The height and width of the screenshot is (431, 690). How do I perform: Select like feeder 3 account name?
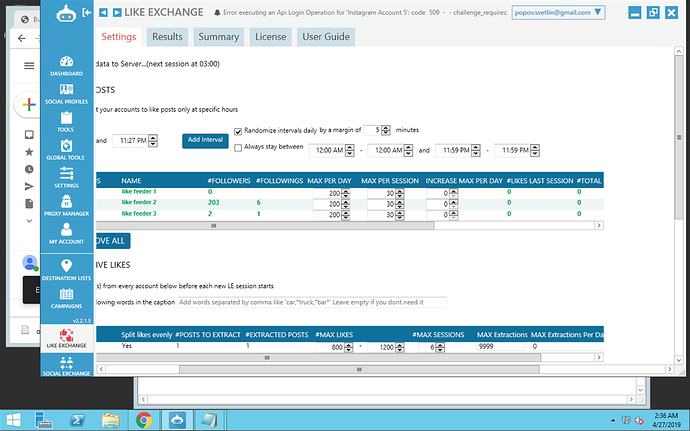[139, 214]
